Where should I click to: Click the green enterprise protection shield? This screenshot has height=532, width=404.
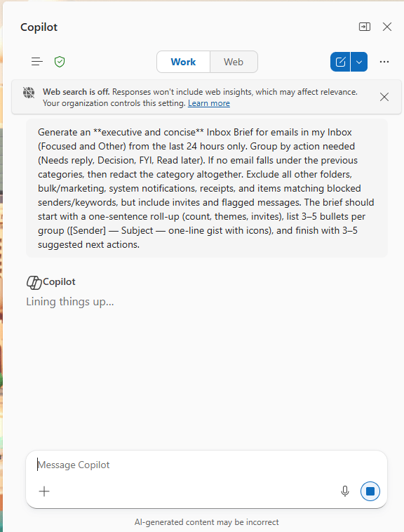pyautogui.click(x=60, y=62)
